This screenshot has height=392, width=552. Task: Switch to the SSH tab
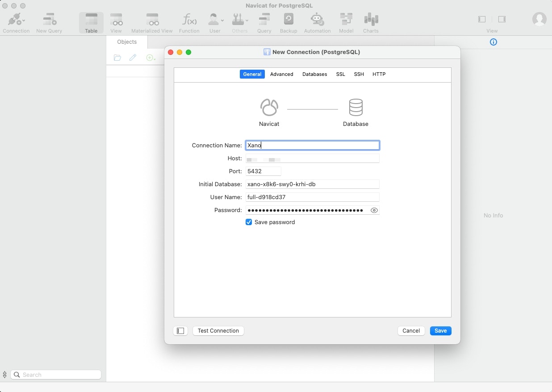[359, 74]
